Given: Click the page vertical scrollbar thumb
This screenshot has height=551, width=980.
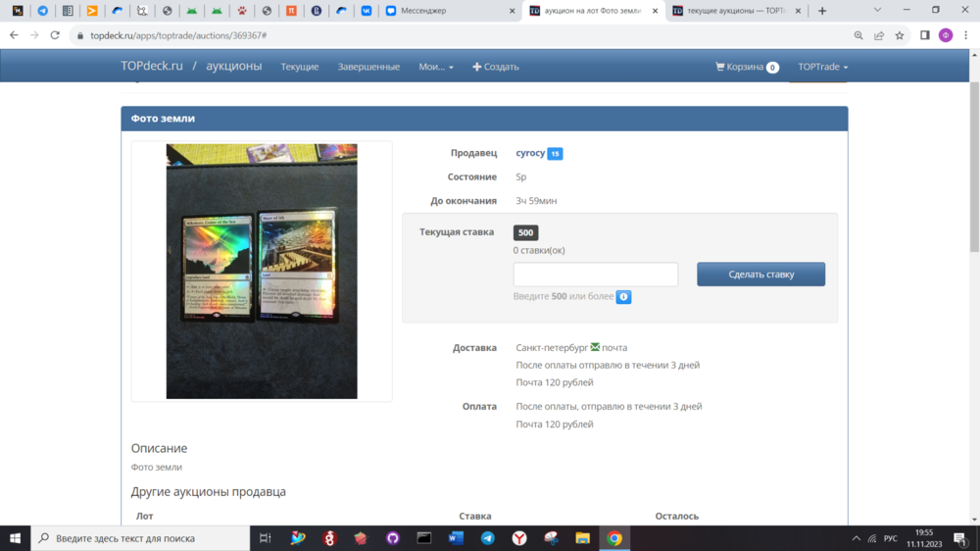Looking at the screenshot, I should 974,166.
